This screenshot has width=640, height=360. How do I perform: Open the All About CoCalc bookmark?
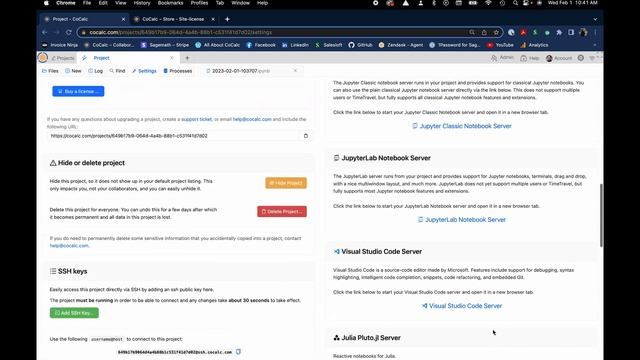point(217,45)
